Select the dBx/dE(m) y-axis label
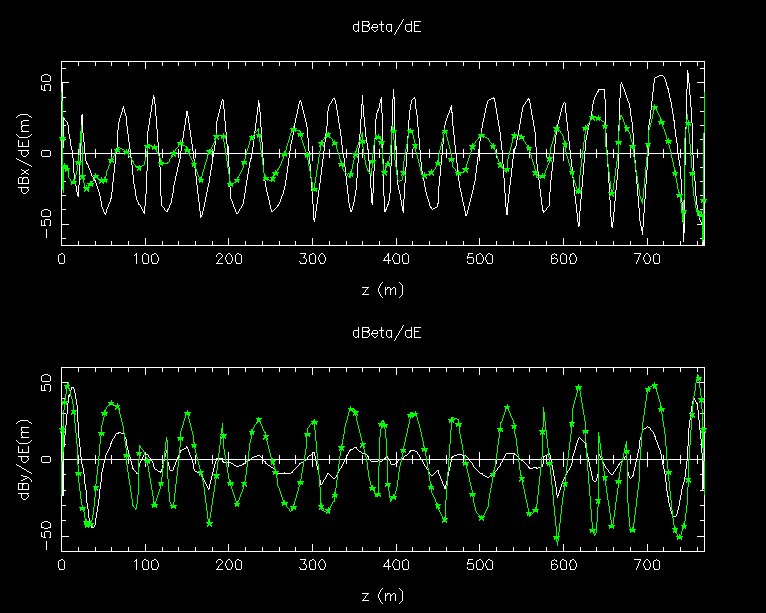766x613 pixels. pyautogui.click(x=26, y=154)
